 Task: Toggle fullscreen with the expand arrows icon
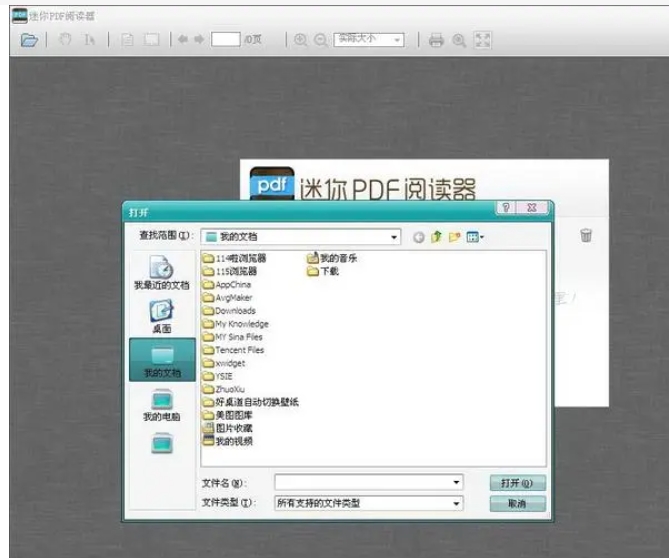click(483, 40)
